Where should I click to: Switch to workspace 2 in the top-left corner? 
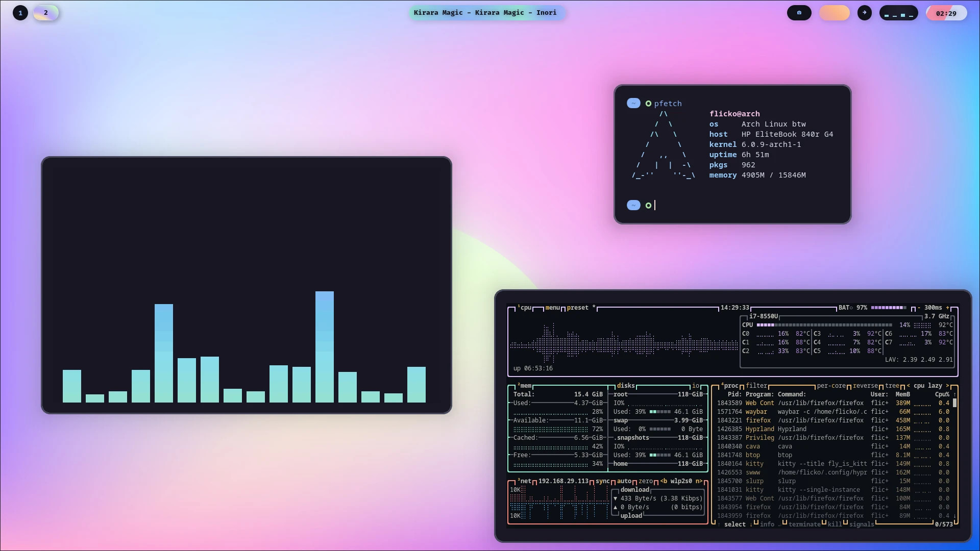[46, 13]
